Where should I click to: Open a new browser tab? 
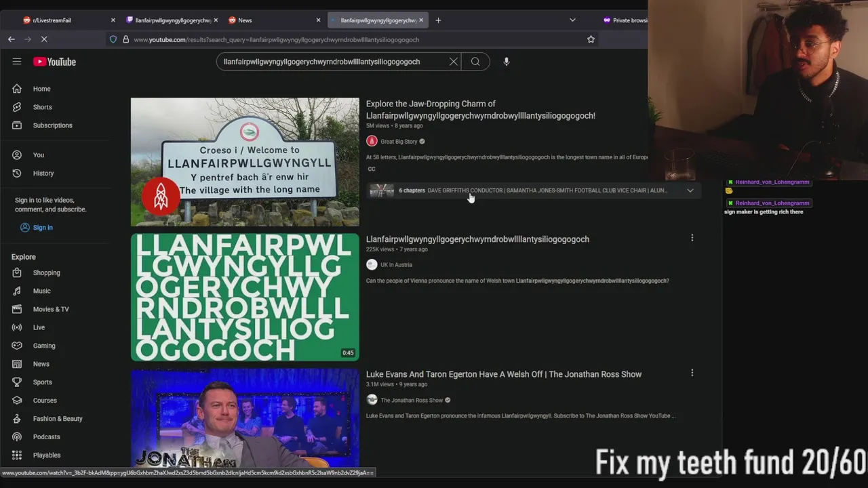pos(438,20)
